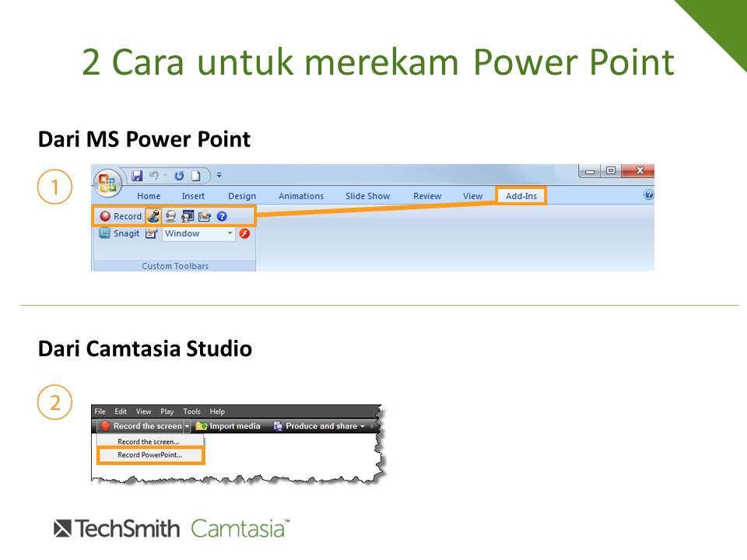Switch to the View ribbon tab

[x=472, y=196]
